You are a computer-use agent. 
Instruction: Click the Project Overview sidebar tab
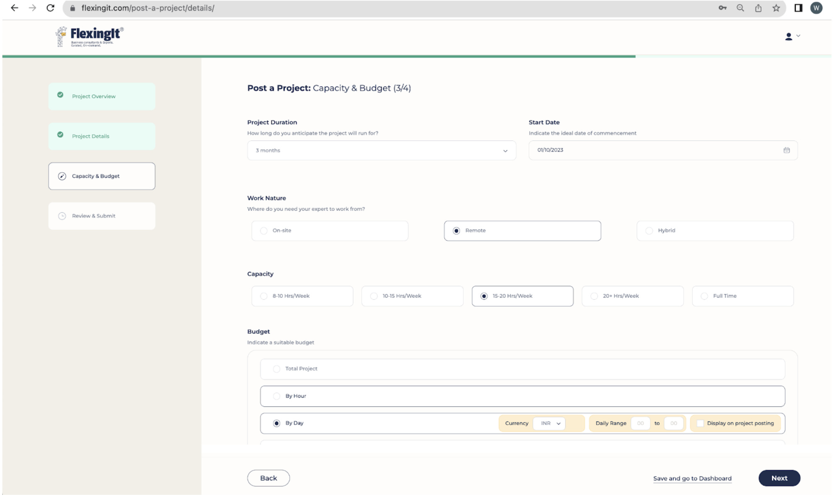point(101,96)
